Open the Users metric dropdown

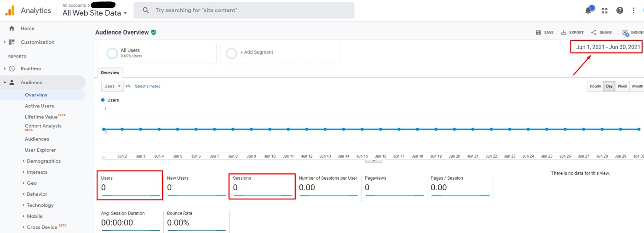[113, 86]
